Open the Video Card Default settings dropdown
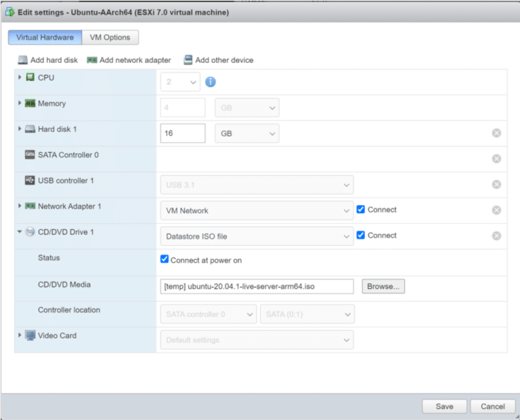Screen dimensions: 520x420 [x=257, y=340]
